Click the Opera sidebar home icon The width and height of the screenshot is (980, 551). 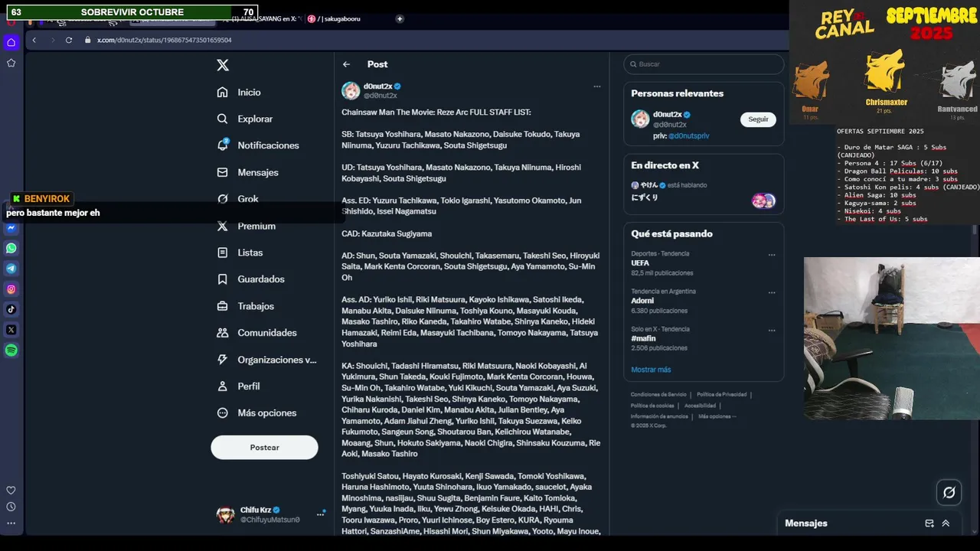click(x=11, y=42)
